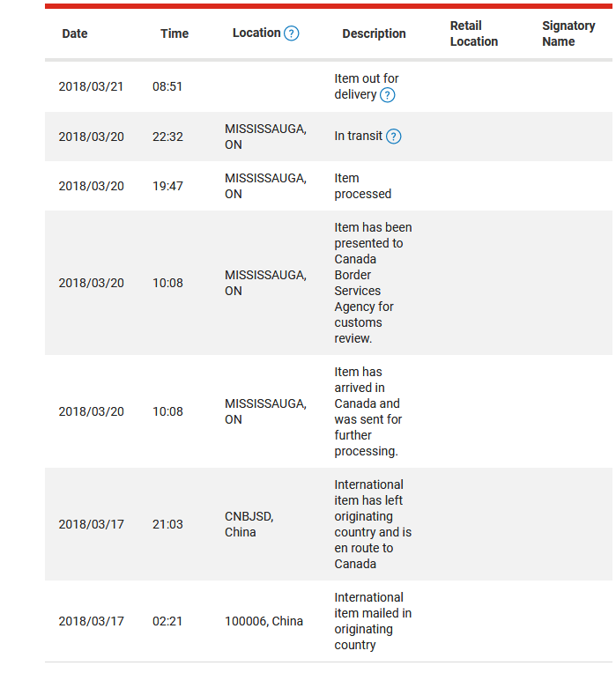The width and height of the screenshot is (616, 673).
Task: Click the 100006, China location cell
Action: click(x=263, y=621)
